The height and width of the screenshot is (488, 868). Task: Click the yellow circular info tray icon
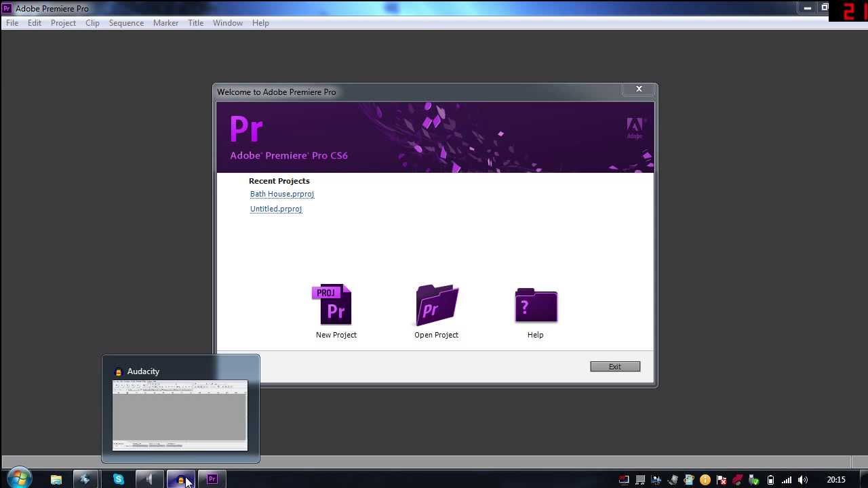click(705, 480)
